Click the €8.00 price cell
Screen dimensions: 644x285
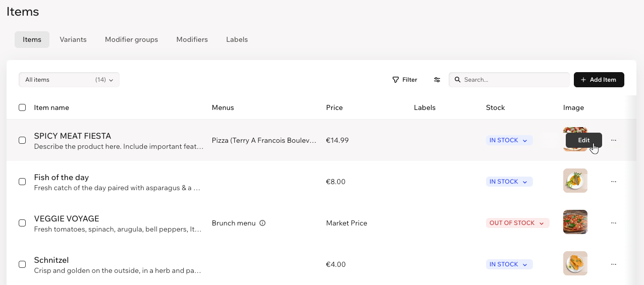pyautogui.click(x=336, y=182)
